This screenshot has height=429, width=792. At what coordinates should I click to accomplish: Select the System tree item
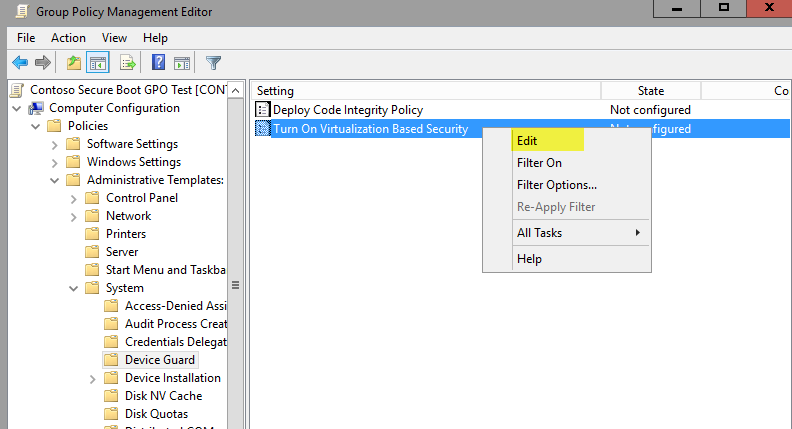pyautogui.click(x=125, y=288)
